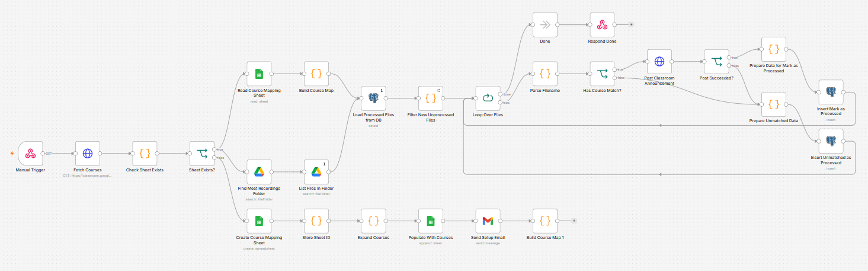868x271 pixels.
Task: Open the Sheet Exists? IF node
Action: tap(202, 154)
